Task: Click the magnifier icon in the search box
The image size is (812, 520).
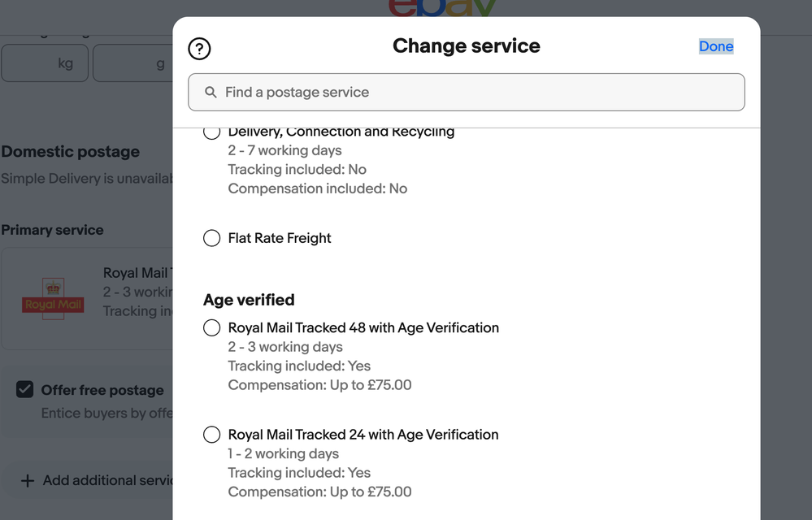Action: 211,93
